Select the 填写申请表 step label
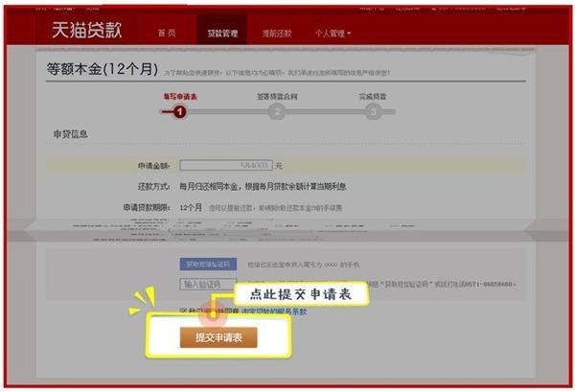Viewport: 575px width, 392px height. 180,96
